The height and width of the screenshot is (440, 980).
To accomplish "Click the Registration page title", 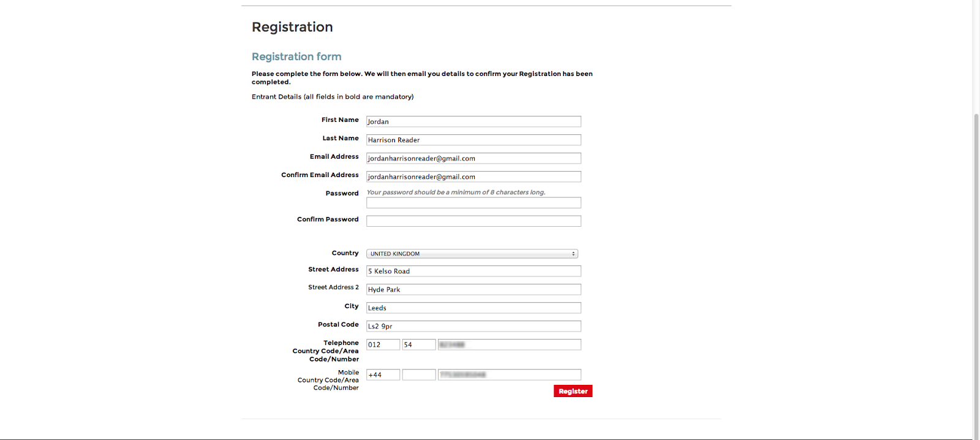I will click(x=292, y=27).
